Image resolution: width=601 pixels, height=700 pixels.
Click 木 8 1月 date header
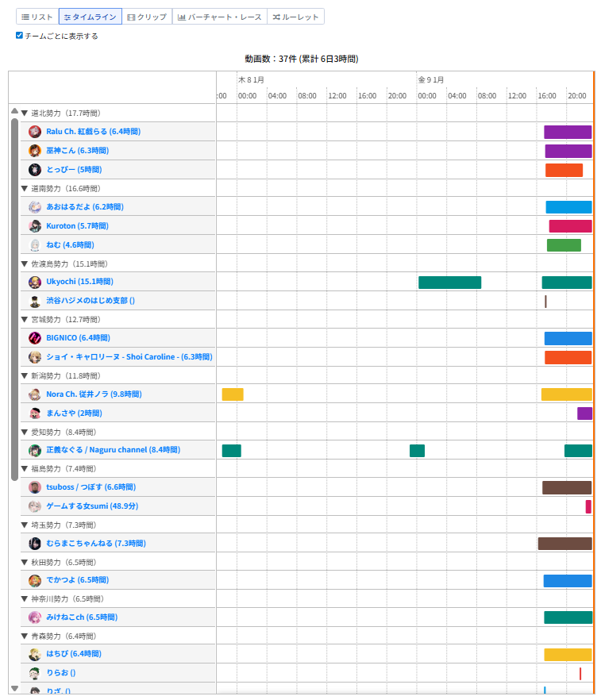[251, 80]
